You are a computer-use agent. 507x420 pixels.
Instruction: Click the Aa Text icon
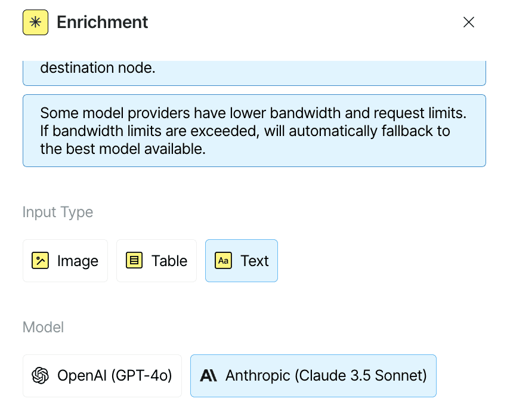[x=224, y=261]
